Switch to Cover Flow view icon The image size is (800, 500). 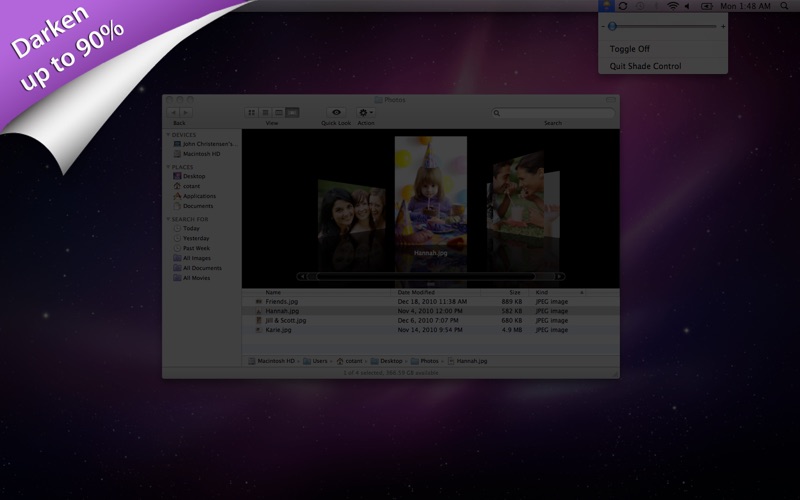click(292, 112)
